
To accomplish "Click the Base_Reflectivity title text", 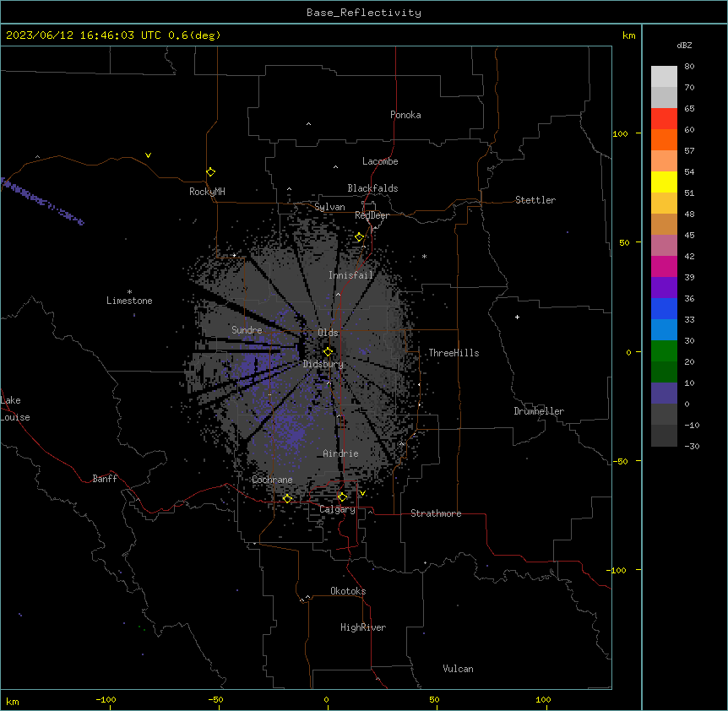I will [364, 13].
